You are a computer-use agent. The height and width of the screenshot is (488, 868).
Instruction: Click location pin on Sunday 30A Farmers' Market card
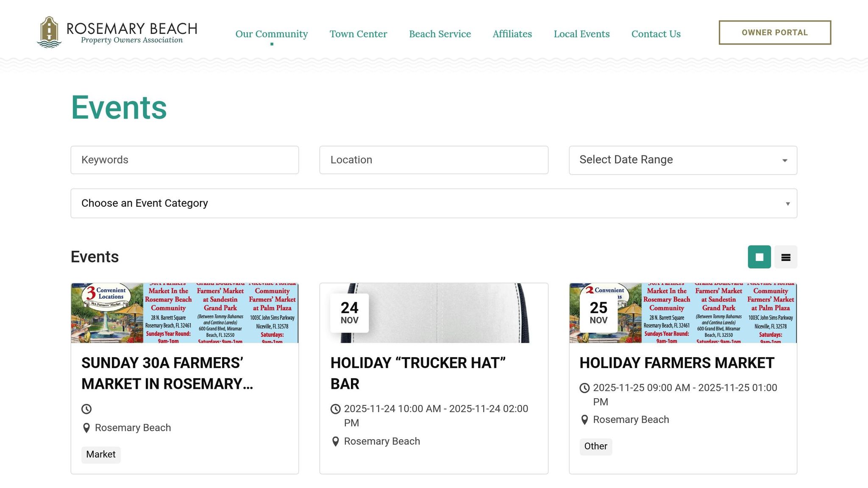coord(86,428)
